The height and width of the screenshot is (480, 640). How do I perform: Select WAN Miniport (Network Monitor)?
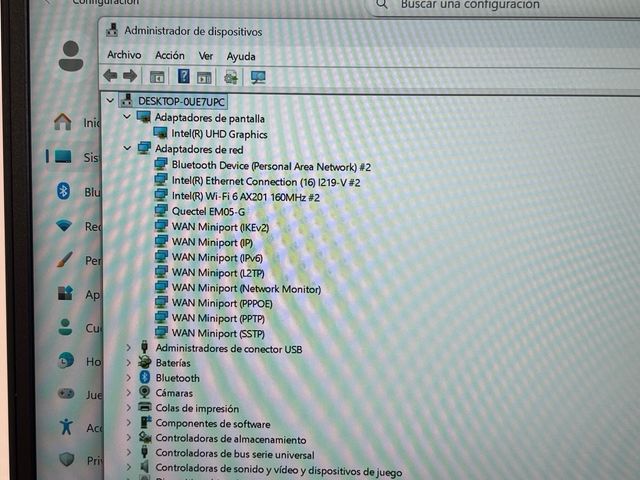(246, 289)
